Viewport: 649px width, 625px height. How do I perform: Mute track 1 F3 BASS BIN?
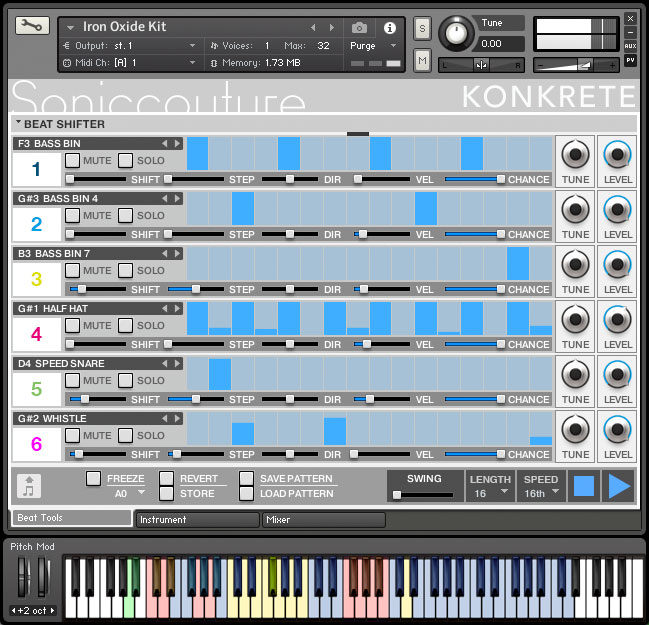[72, 160]
